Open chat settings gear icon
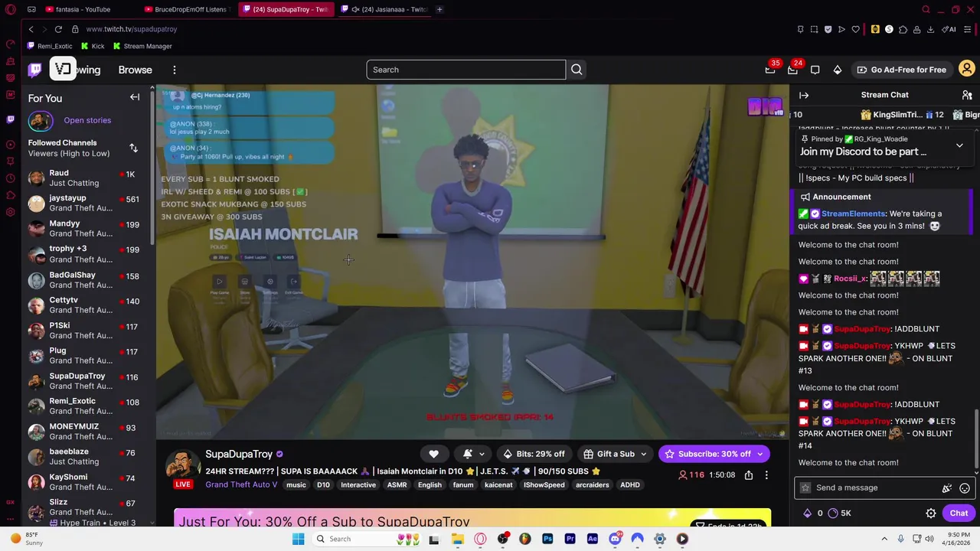Viewport: 980px width, 551px height. pos(931,514)
